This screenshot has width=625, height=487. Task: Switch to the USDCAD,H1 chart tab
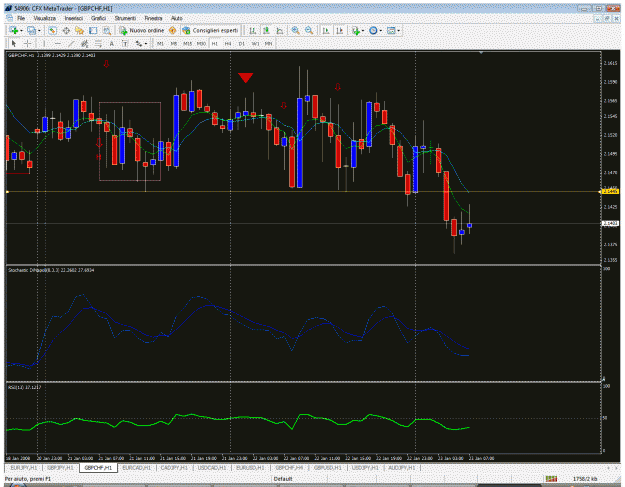pyautogui.click(x=212, y=467)
